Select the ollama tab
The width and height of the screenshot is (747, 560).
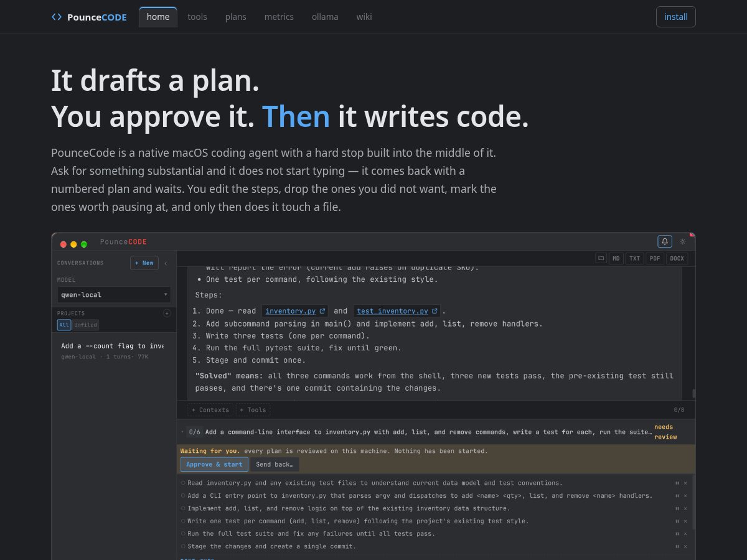tap(325, 17)
